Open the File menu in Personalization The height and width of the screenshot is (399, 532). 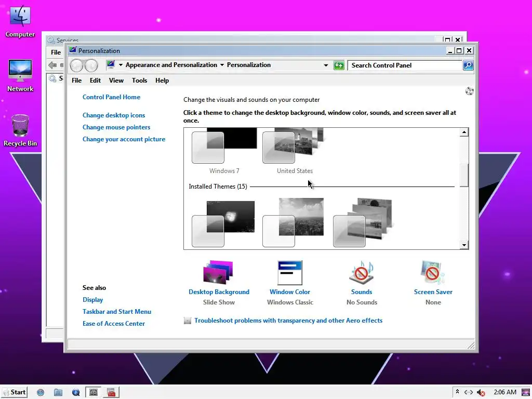[77, 81]
